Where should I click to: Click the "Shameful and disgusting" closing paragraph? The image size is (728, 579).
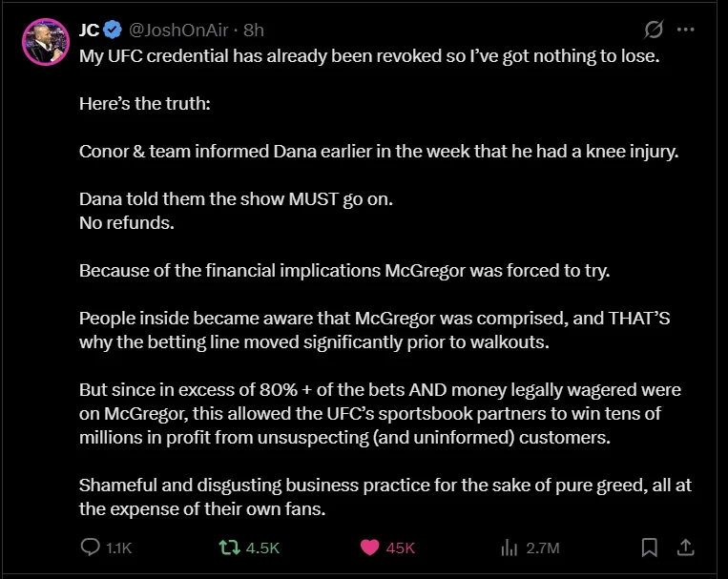(x=385, y=497)
